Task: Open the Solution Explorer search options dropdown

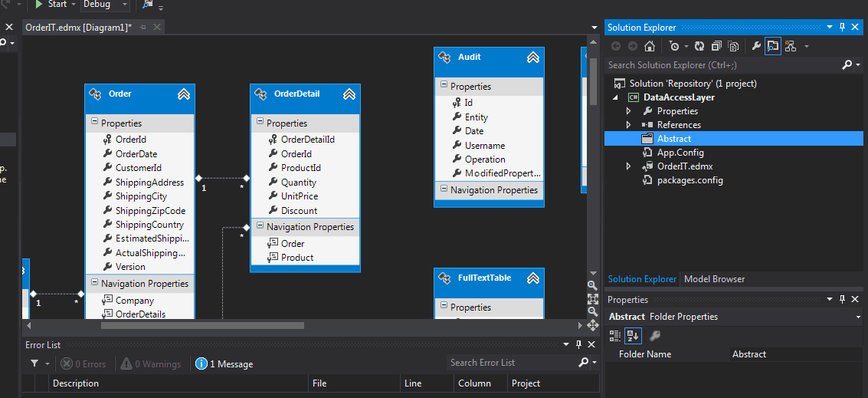Action: [857, 65]
